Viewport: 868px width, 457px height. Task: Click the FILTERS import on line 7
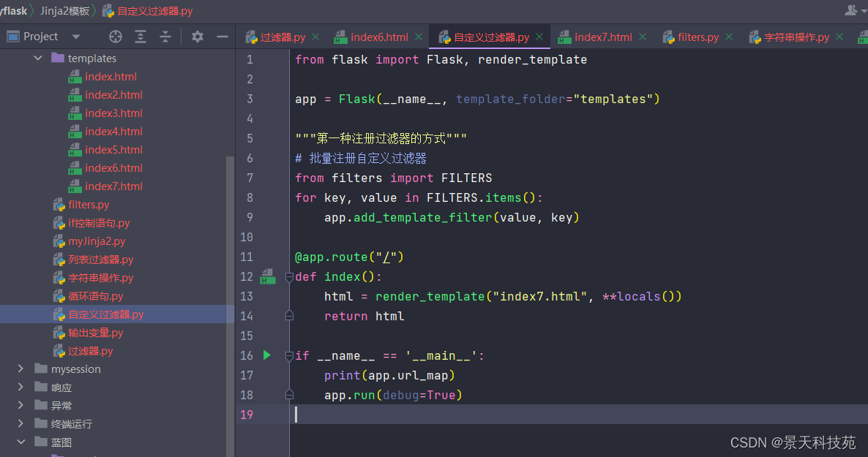(x=467, y=178)
